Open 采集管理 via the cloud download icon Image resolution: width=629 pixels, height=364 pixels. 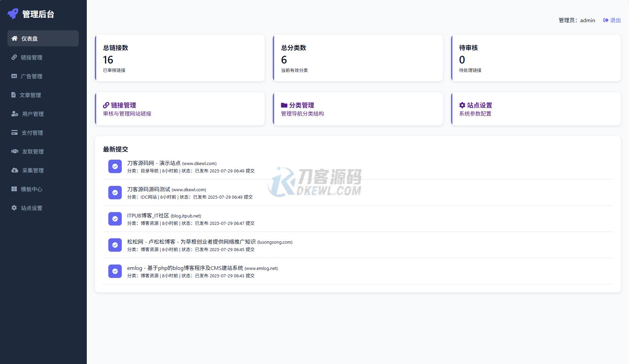[14, 170]
